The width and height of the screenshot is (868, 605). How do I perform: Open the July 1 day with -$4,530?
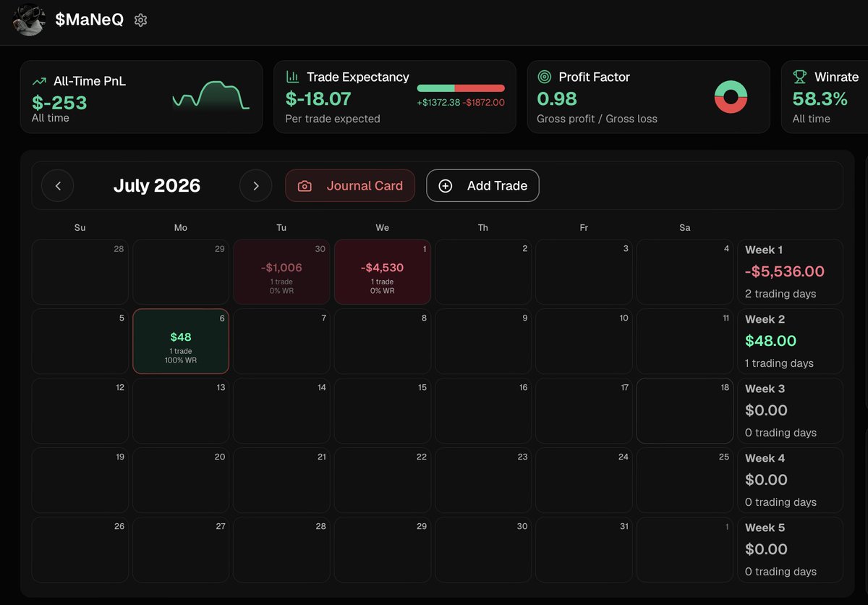[x=383, y=271]
